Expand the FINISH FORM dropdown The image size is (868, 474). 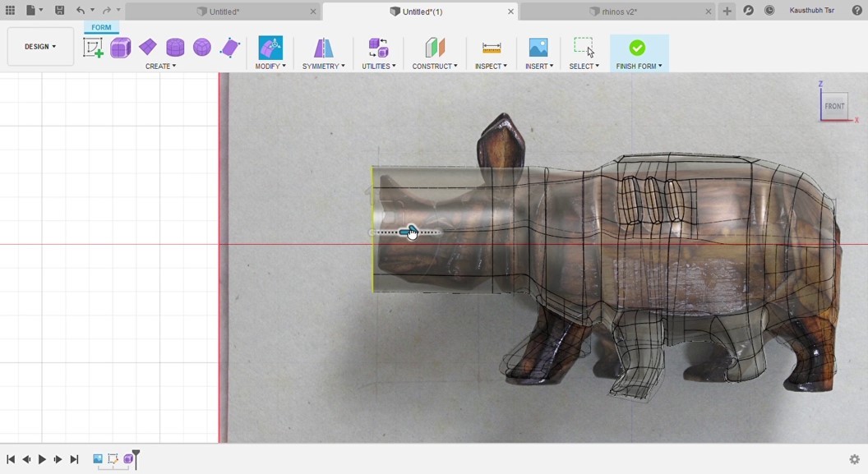click(639, 66)
